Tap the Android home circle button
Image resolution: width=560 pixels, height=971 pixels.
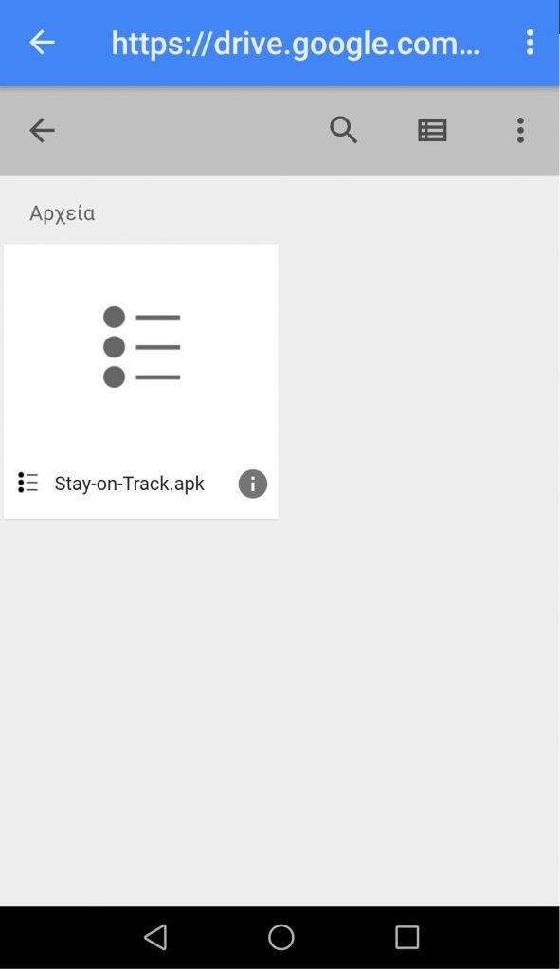coord(280,937)
